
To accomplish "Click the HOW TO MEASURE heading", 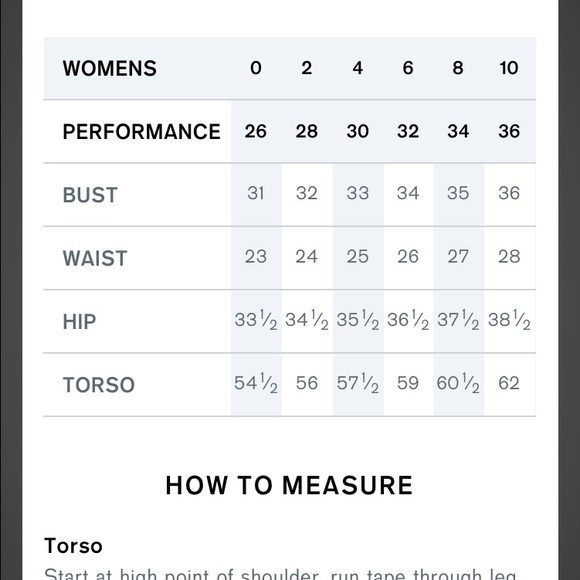I will (289, 485).
